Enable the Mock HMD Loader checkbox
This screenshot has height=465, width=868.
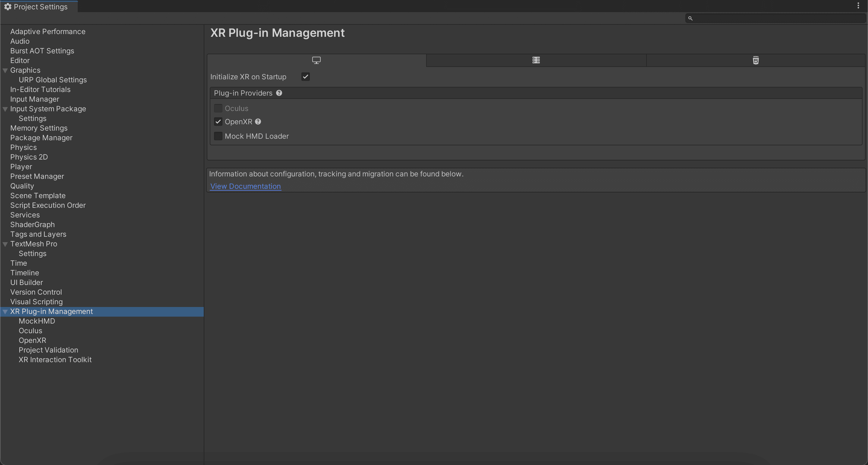point(218,136)
